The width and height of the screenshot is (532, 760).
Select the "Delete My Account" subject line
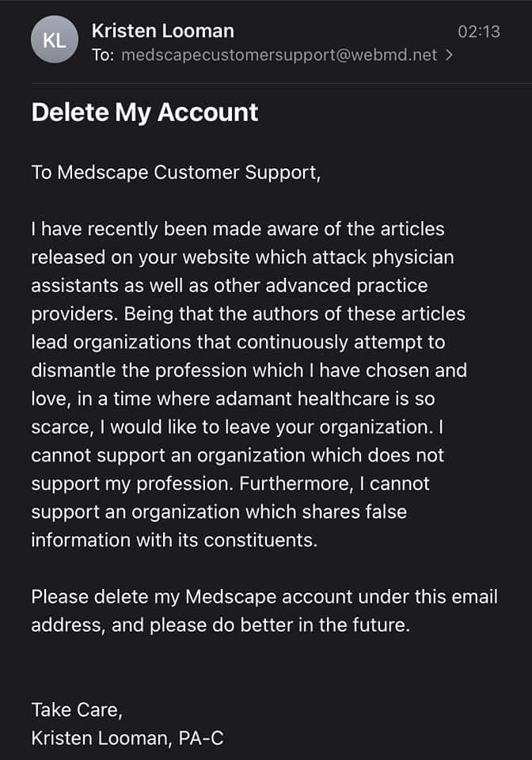pos(144,113)
